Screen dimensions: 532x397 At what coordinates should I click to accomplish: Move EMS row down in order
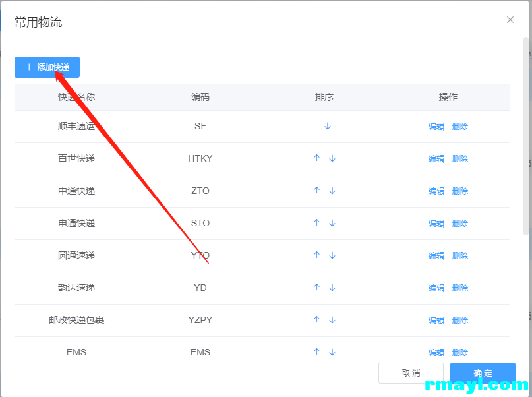(x=332, y=352)
